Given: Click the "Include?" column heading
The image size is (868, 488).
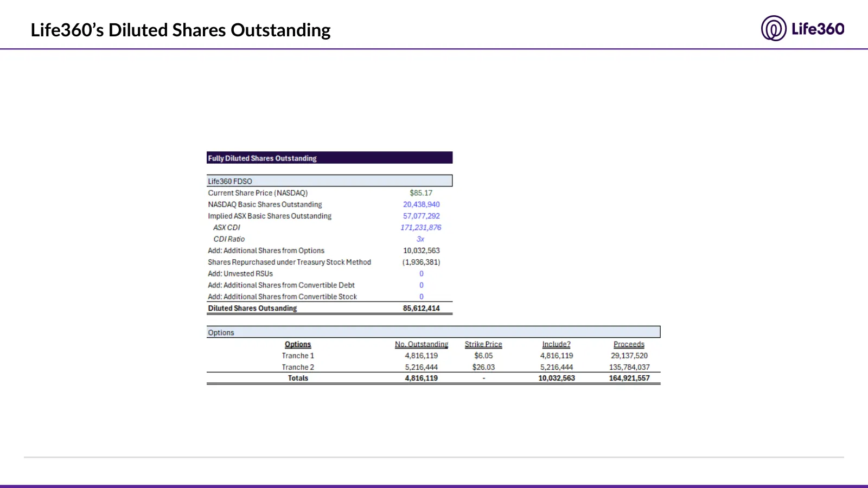Looking at the screenshot, I should pyautogui.click(x=557, y=344).
